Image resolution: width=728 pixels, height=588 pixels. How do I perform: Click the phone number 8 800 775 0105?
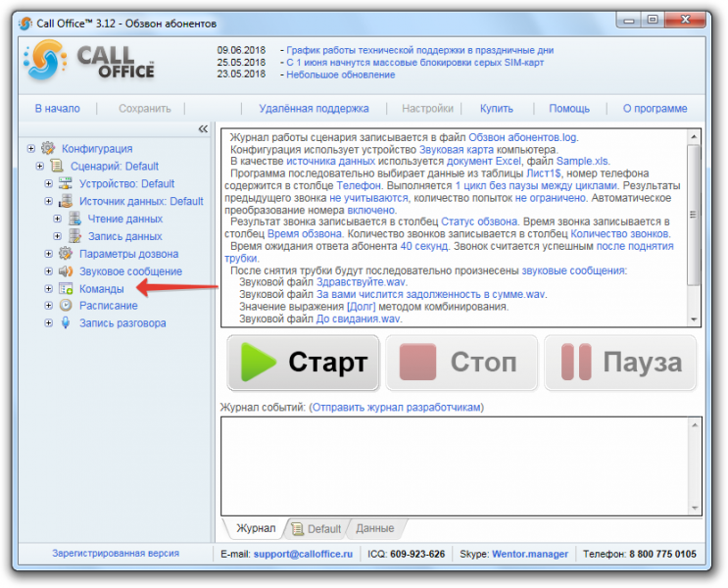tap(662, 554)
